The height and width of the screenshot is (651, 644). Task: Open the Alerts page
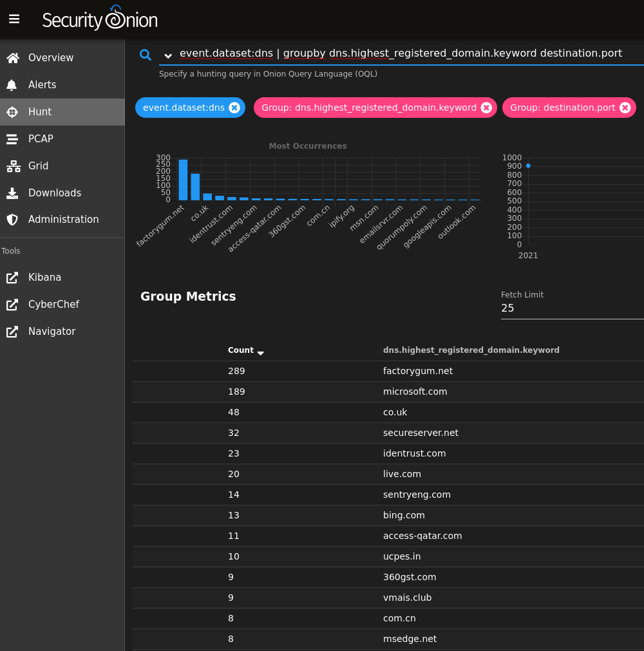pos(62,85)
